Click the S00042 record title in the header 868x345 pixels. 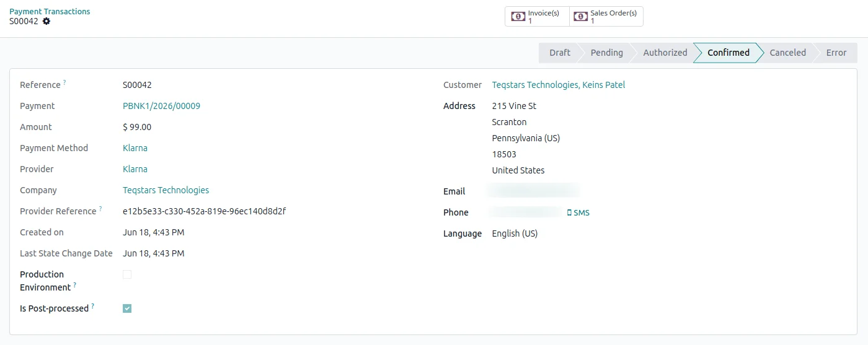24,21
